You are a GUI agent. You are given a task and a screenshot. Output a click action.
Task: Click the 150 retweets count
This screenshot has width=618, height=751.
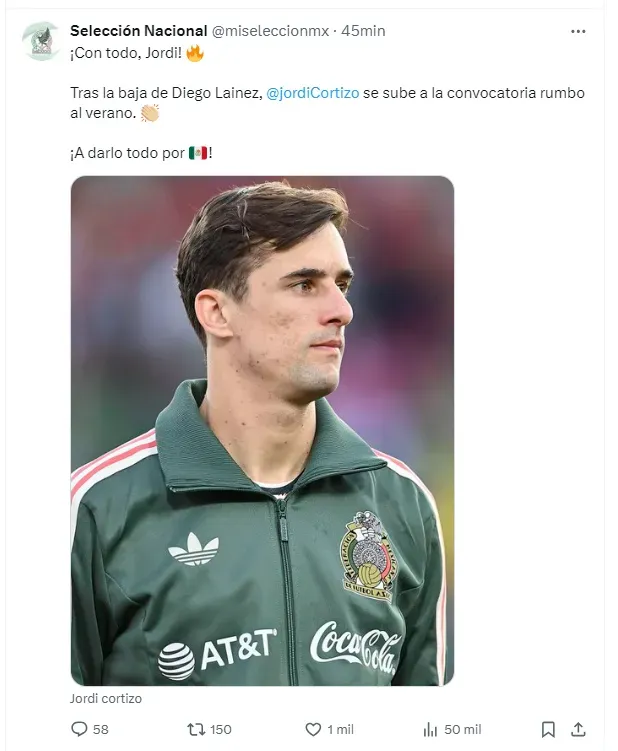point(220,729)
